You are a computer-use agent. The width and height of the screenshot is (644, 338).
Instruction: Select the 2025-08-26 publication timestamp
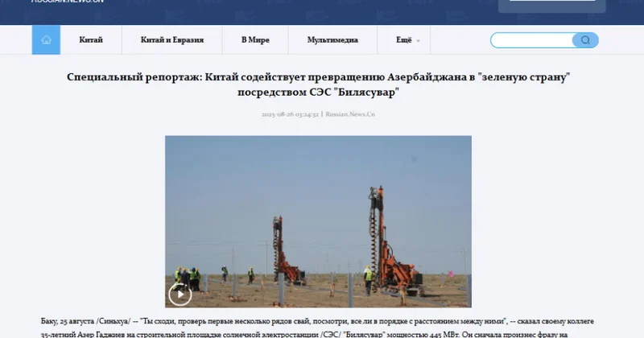pyautogui.click(x=290, y=114)
